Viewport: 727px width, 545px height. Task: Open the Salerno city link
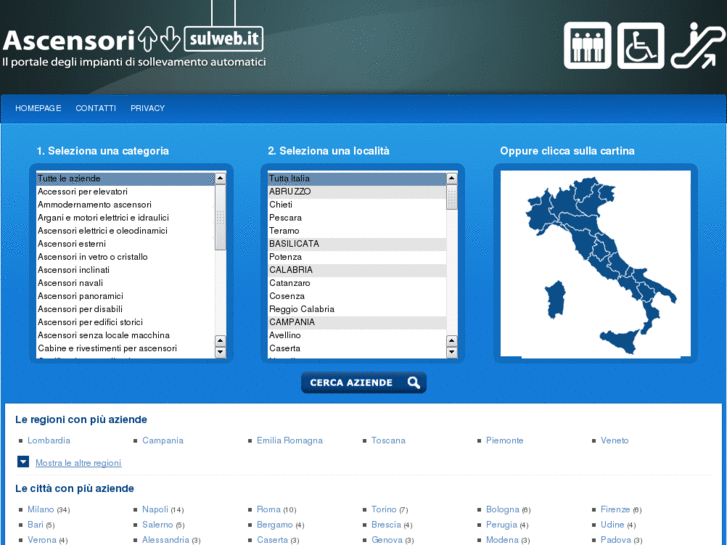click(x=158, y=525)
